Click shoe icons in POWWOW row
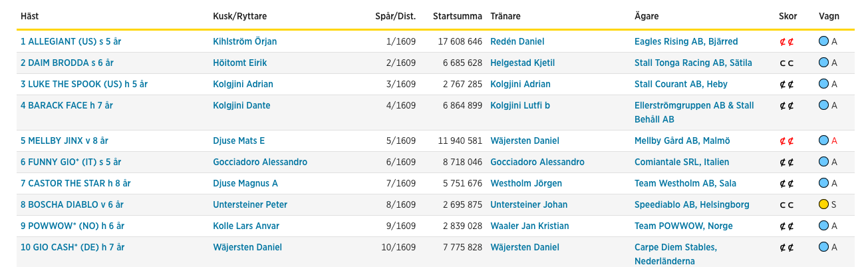Screen dimensions: 868x267 pos(787,226)
